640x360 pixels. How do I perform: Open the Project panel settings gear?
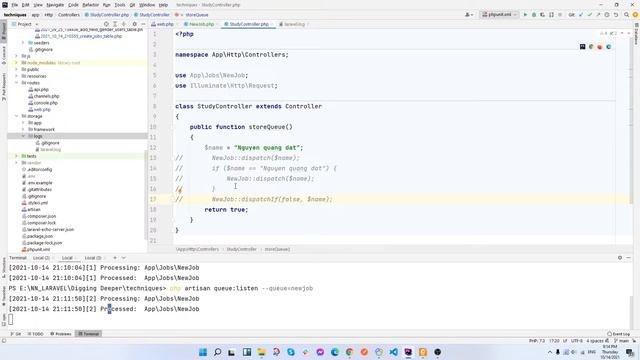pos(134,24)
